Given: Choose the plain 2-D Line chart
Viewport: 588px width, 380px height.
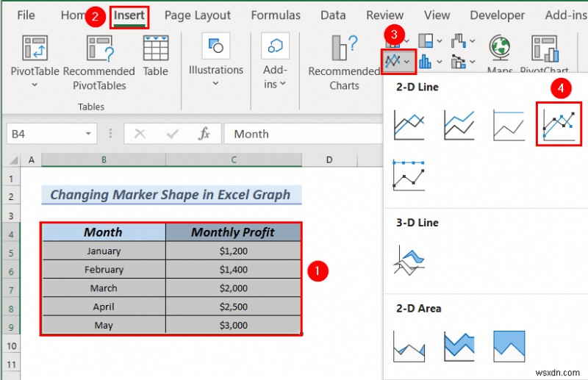Looking at the screenshot, I should tap(409, 125).
